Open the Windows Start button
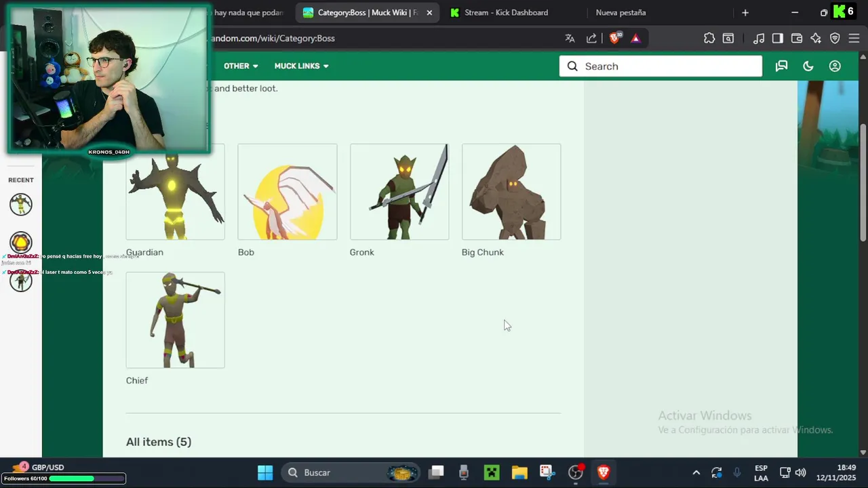This screenshot has width=868, height=488. click(x=265, y=472)
